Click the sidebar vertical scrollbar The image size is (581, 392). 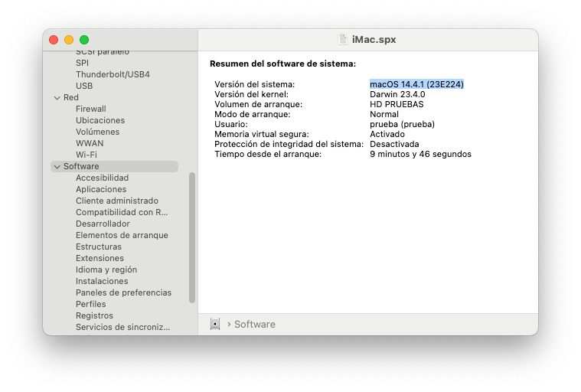192,238
